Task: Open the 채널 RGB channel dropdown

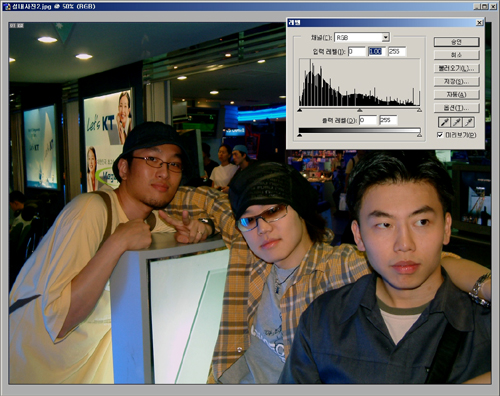Action: [386, 37]
